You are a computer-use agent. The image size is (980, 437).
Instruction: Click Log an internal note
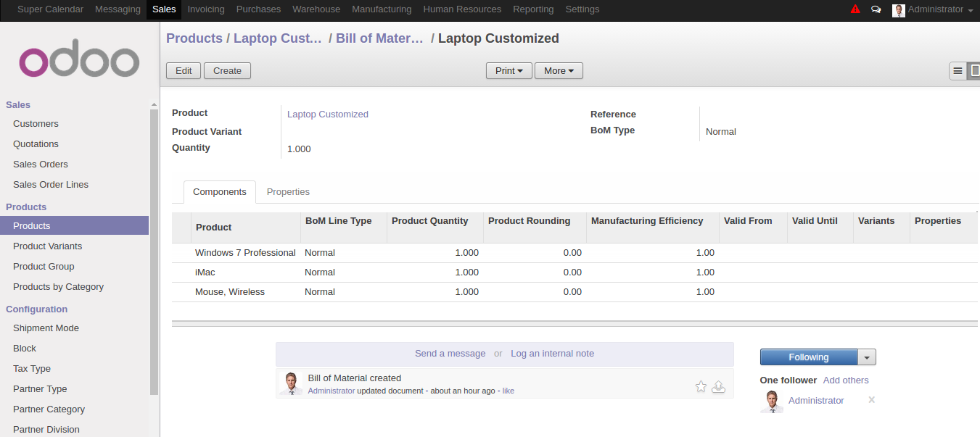552,354
